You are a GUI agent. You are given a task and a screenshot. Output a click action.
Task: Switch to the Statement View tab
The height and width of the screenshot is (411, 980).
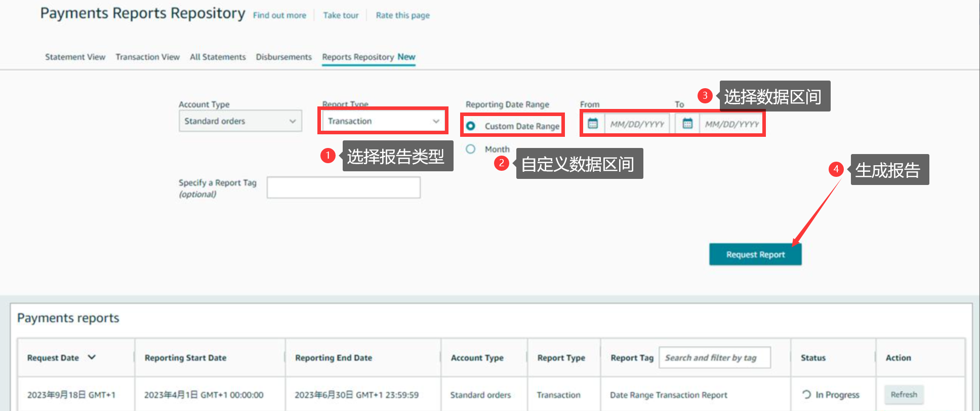pos(75,57)
